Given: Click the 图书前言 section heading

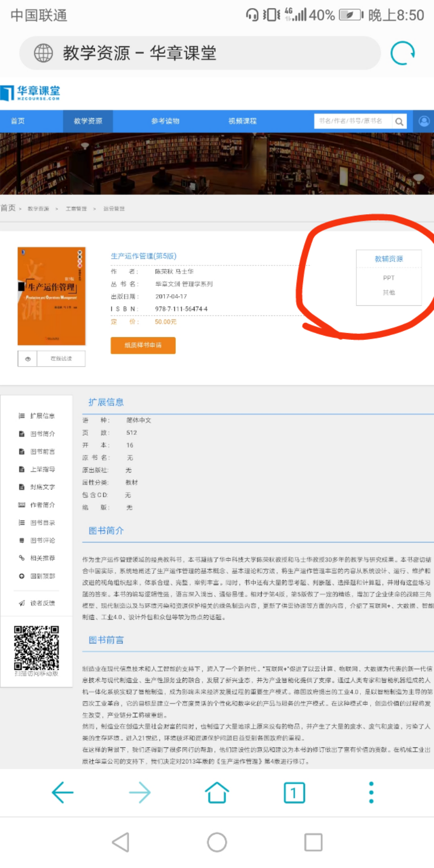Looking at the screenshot, I should point(106,640).
